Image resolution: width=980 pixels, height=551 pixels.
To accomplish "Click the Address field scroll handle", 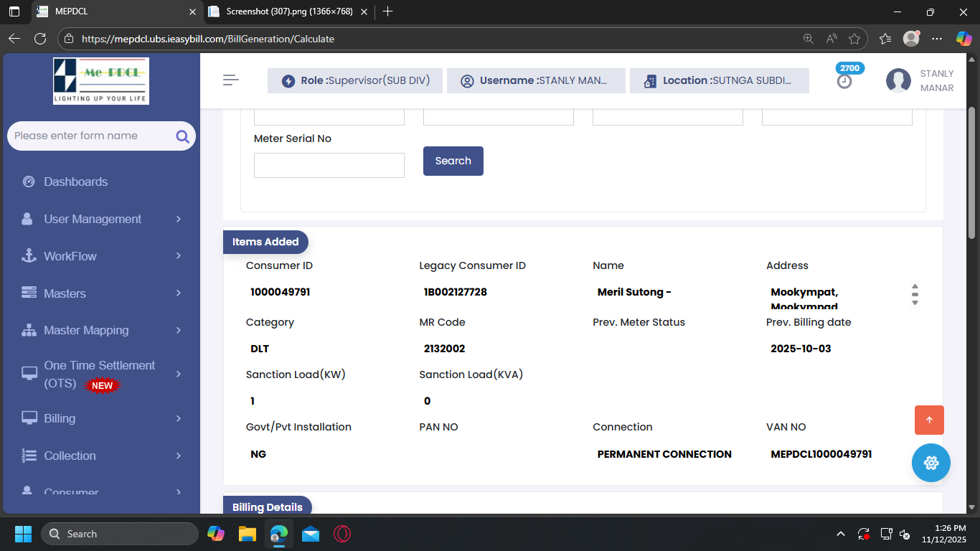I will pyautogui.click(x=915, y=294).
